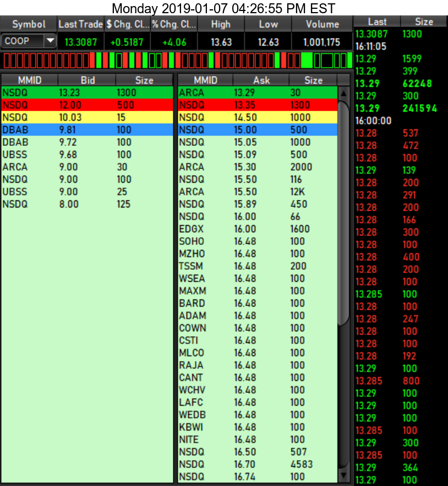
Task: Select the COWN ask row
Action: click(258, 328)
